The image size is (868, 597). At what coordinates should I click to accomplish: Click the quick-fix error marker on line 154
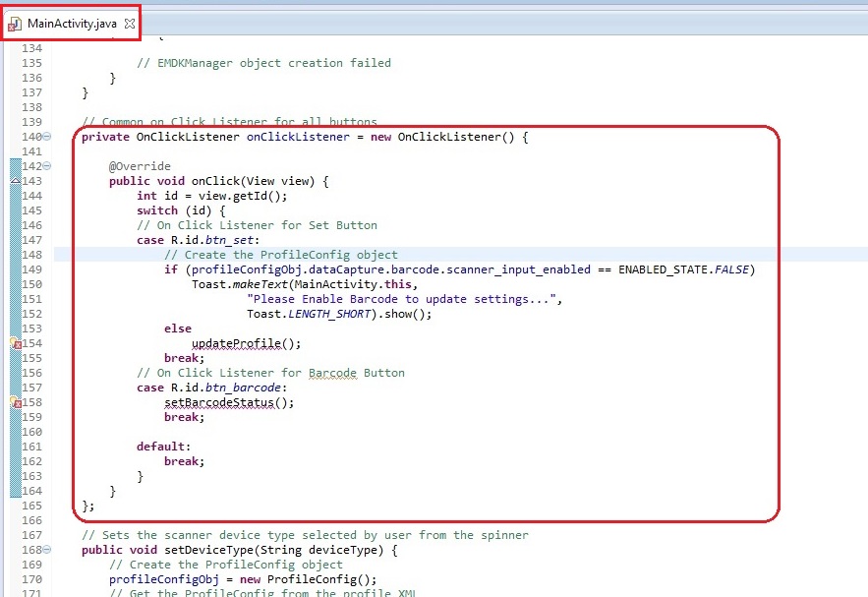click(x=16, y=344)
